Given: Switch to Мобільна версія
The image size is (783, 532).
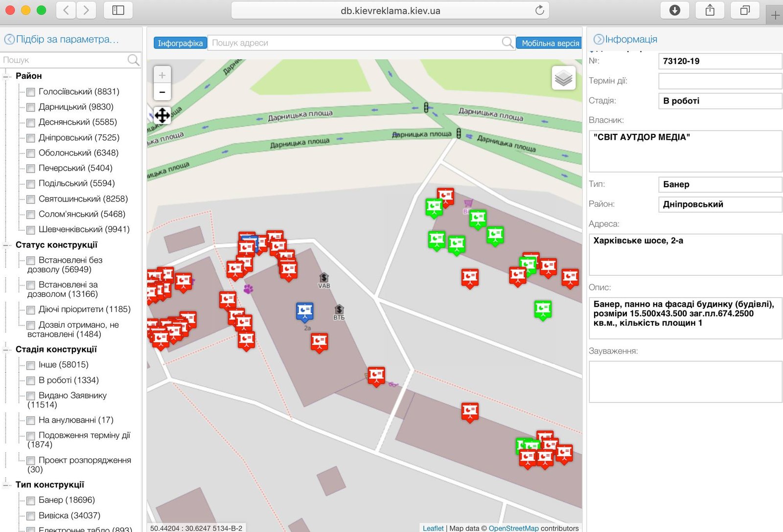Looking at the screenshot, I should click(550, 43).
